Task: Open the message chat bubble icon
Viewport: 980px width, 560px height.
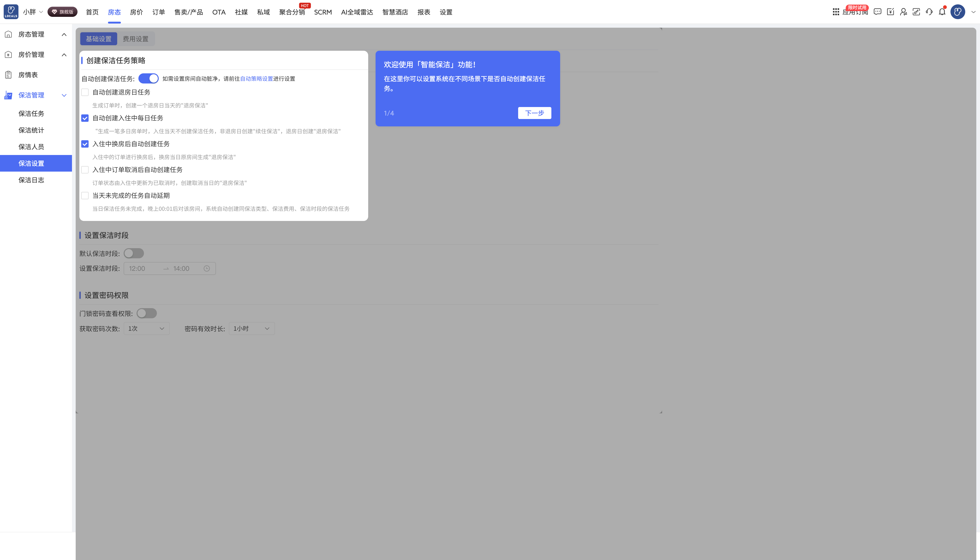Action: (x=877, y=12)
